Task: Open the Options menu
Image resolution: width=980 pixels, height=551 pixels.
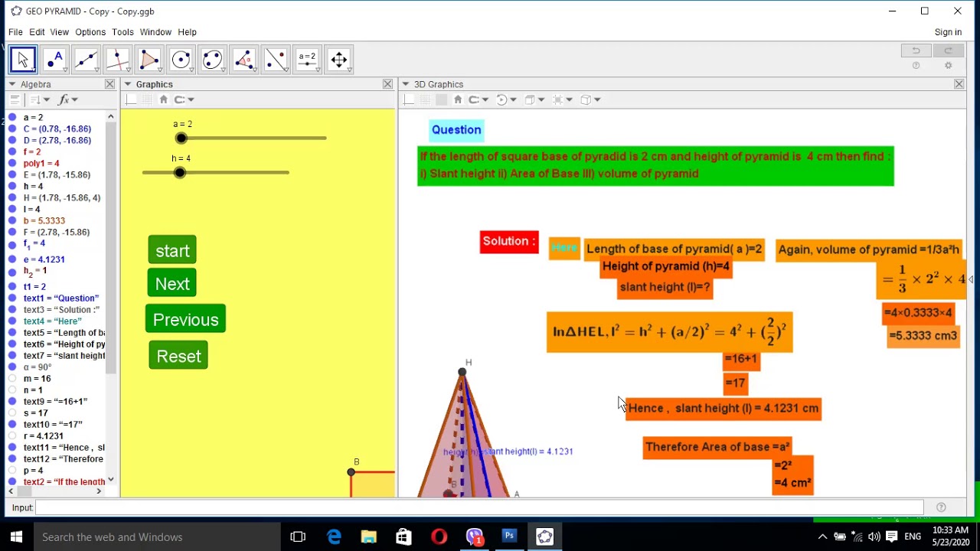Action: (x=90, y=32)
